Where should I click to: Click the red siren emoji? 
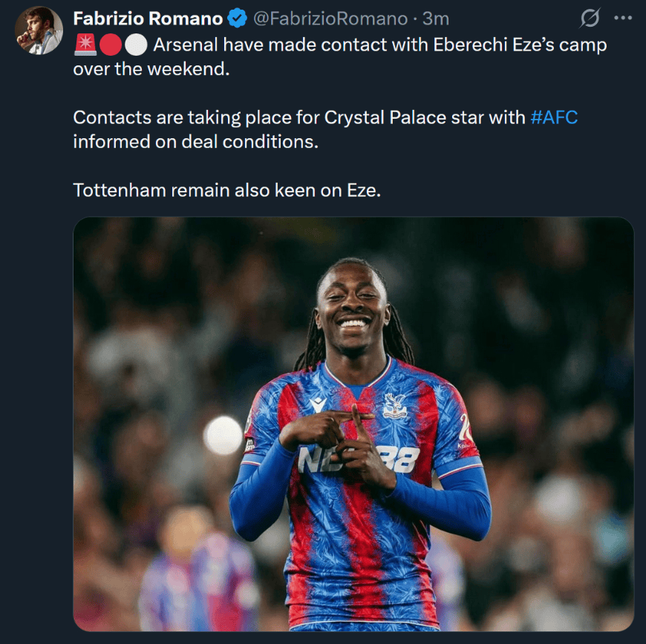click(x=84, y=45)
